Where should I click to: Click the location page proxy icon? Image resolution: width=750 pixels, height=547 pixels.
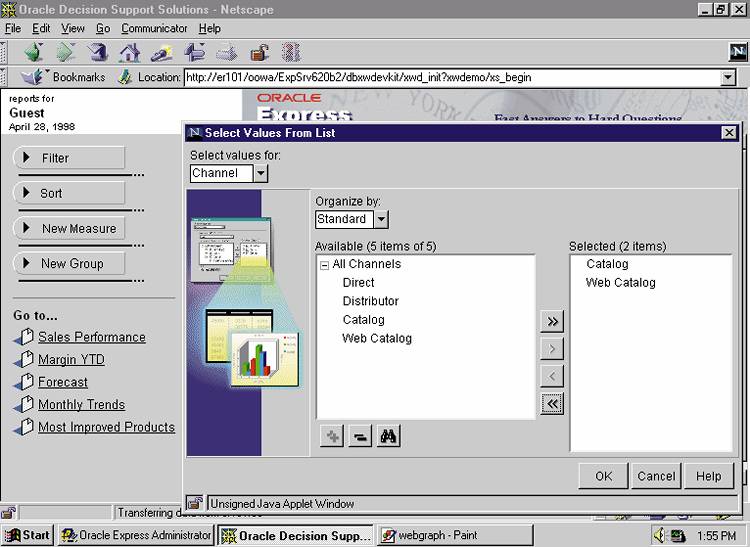pos(125,77)
